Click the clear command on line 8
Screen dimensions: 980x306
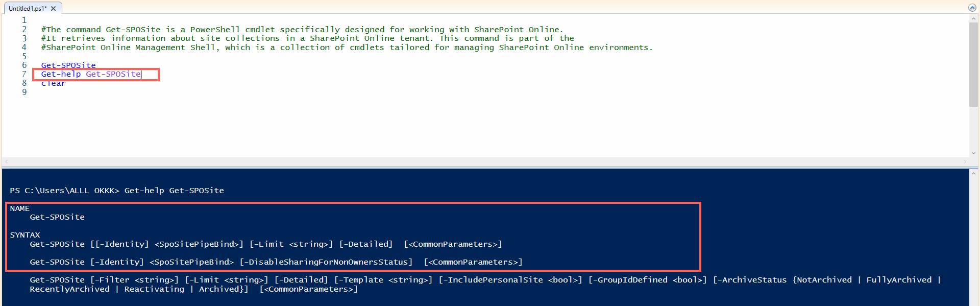pyautogui.click(x=53, y=83)
